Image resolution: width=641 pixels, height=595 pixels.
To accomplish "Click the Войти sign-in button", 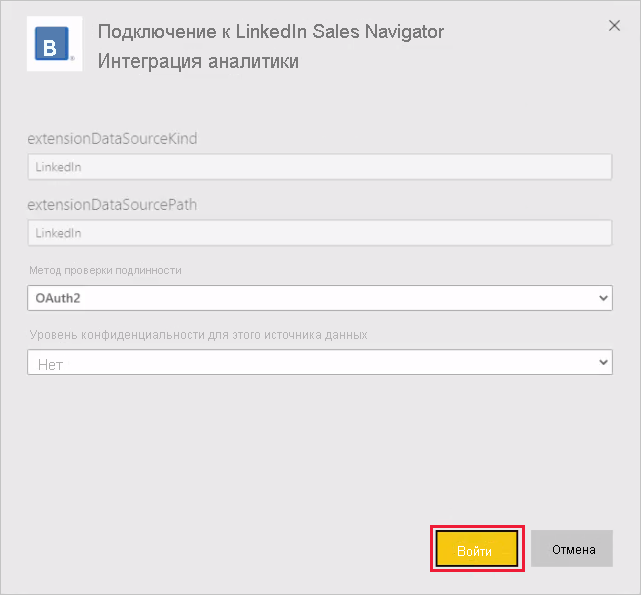I will [x=477, y=549].
